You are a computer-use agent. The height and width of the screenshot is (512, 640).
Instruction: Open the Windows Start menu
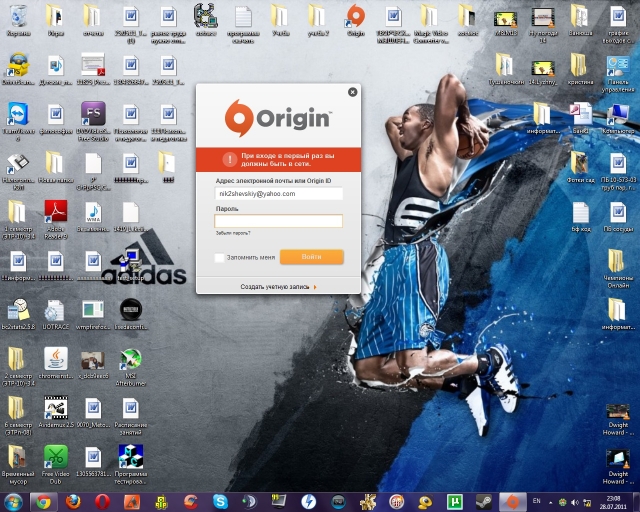(x=13, y=502)
